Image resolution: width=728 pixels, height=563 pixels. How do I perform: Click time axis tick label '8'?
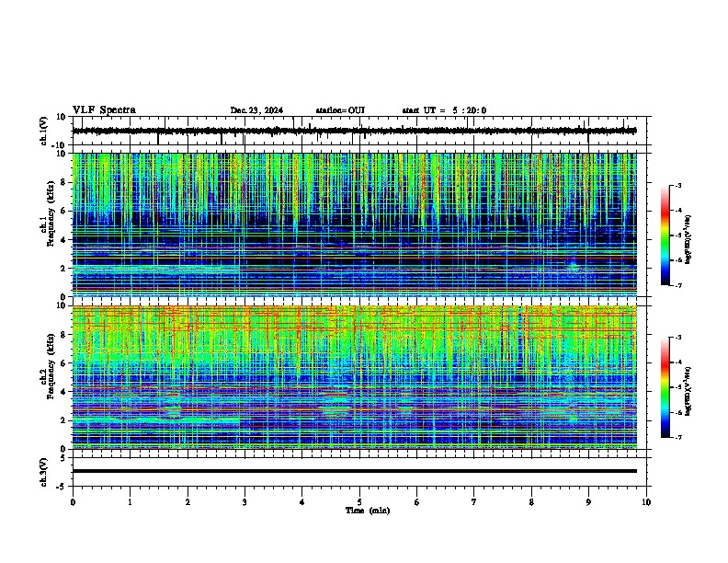(x=531, y=502)
